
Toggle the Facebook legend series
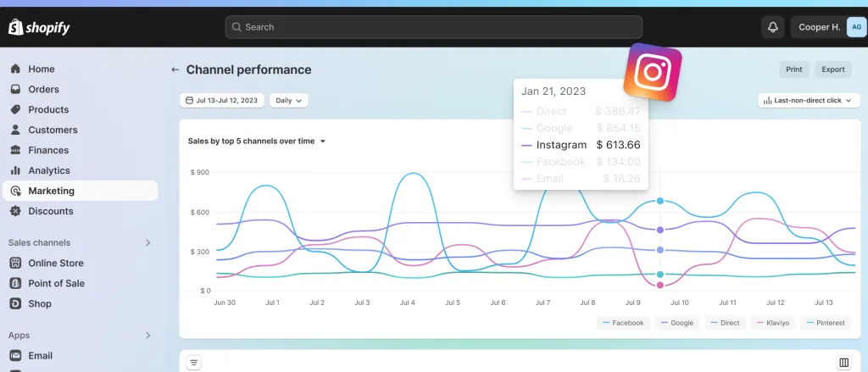point(623,323)
